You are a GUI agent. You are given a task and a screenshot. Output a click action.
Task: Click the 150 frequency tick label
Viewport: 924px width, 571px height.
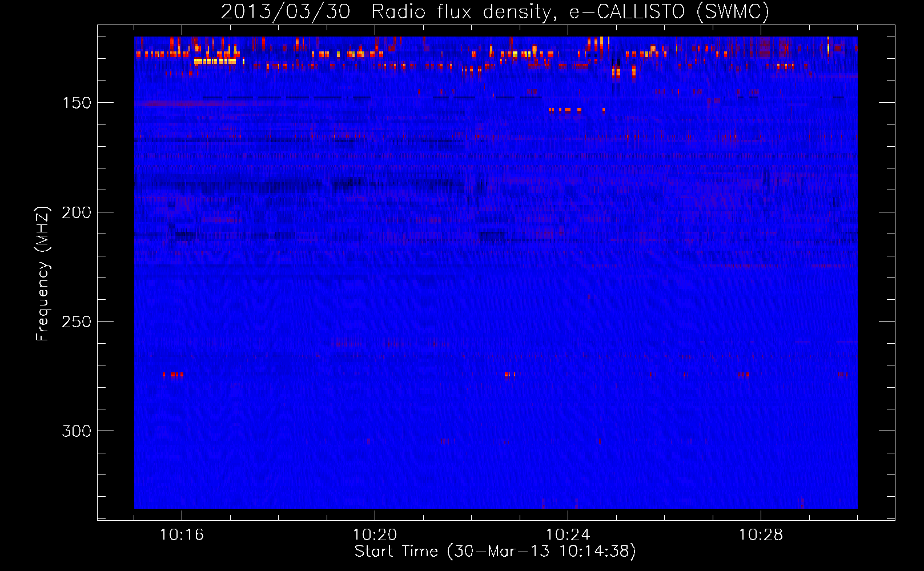77,103
